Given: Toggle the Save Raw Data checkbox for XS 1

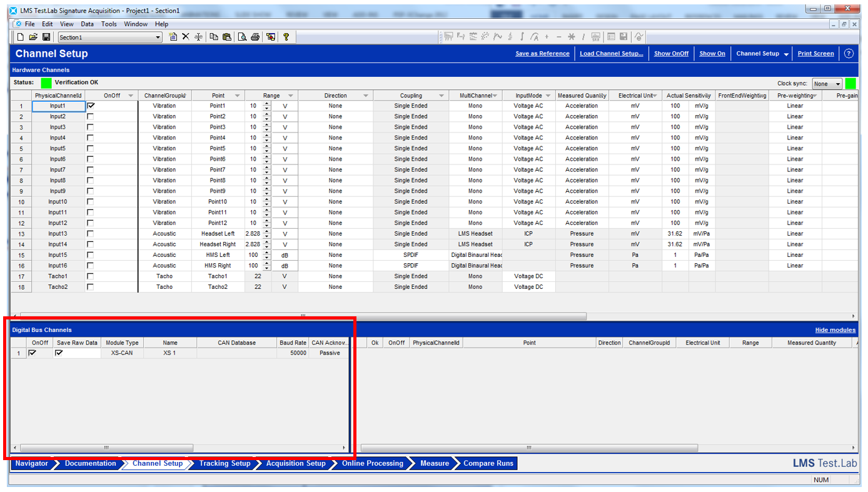Looking at the screenshot, I should (x=59, y=353).
